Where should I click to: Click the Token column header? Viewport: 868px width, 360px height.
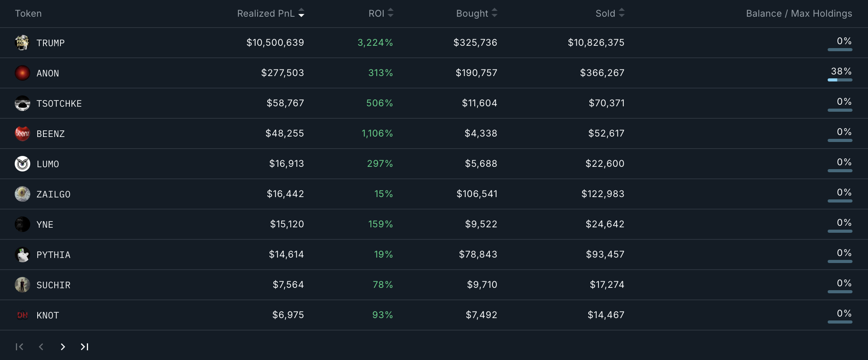[28, 13]
